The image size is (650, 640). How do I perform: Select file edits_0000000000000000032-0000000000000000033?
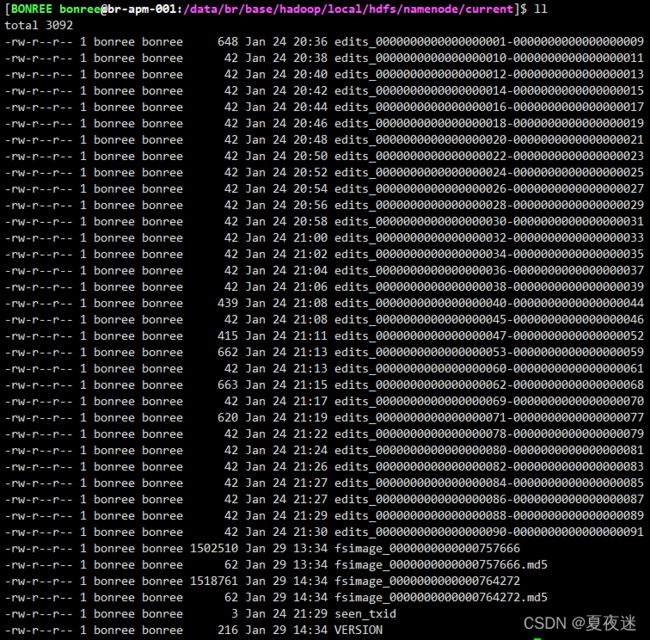[489, 238]
